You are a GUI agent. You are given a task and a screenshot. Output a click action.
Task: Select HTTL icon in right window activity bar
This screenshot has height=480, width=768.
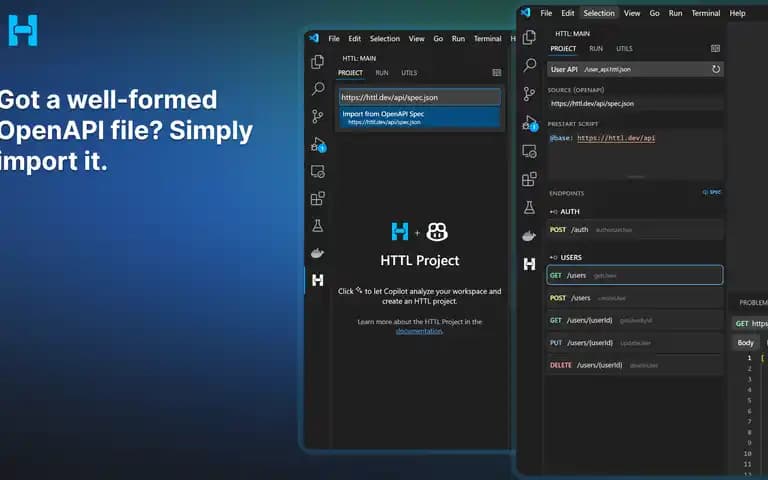pos(529,264)
